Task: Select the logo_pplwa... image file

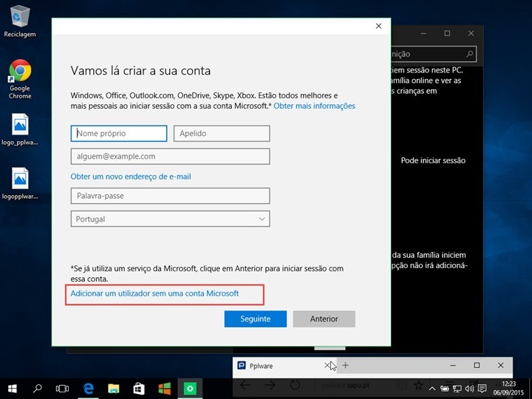Action: point(20,129)
